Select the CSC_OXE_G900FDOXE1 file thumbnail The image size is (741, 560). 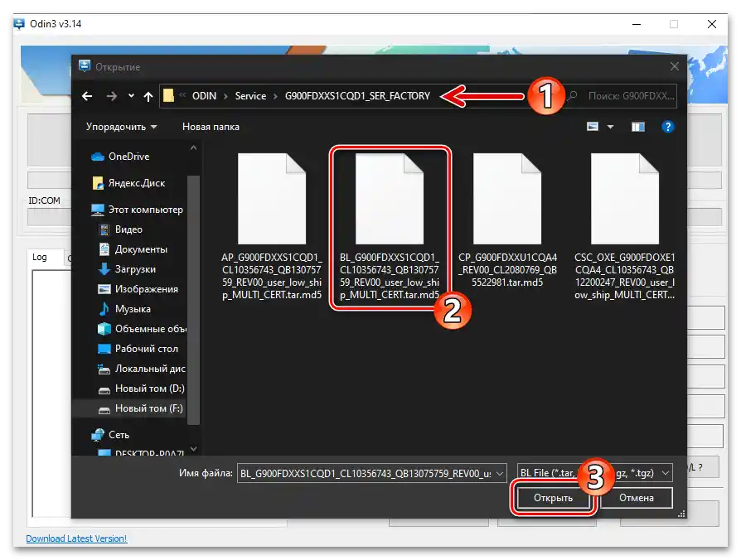coord(625,199)
